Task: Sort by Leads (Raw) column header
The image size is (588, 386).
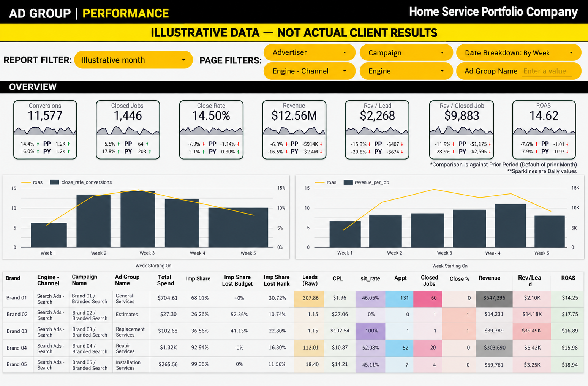Action: coord(310,280)
